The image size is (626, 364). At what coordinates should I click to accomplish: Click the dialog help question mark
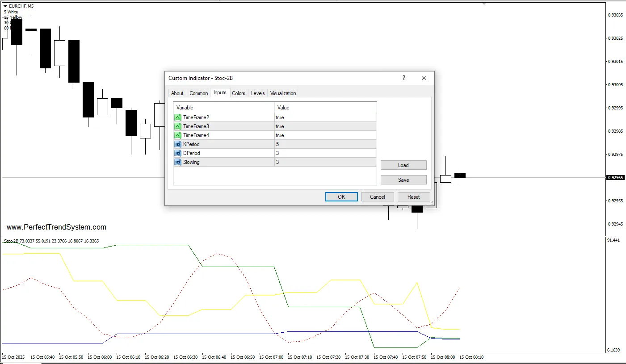(x=404, y=78)
